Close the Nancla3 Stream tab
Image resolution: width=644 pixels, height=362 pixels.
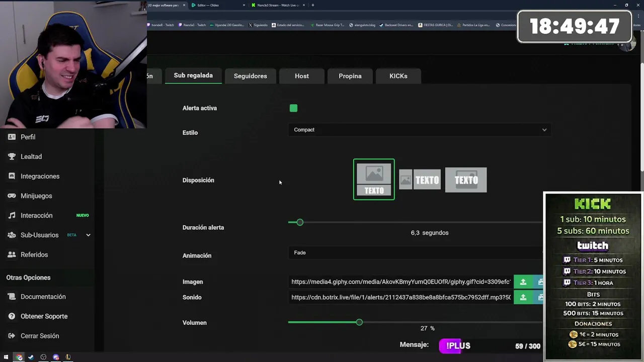pos(304,5)
